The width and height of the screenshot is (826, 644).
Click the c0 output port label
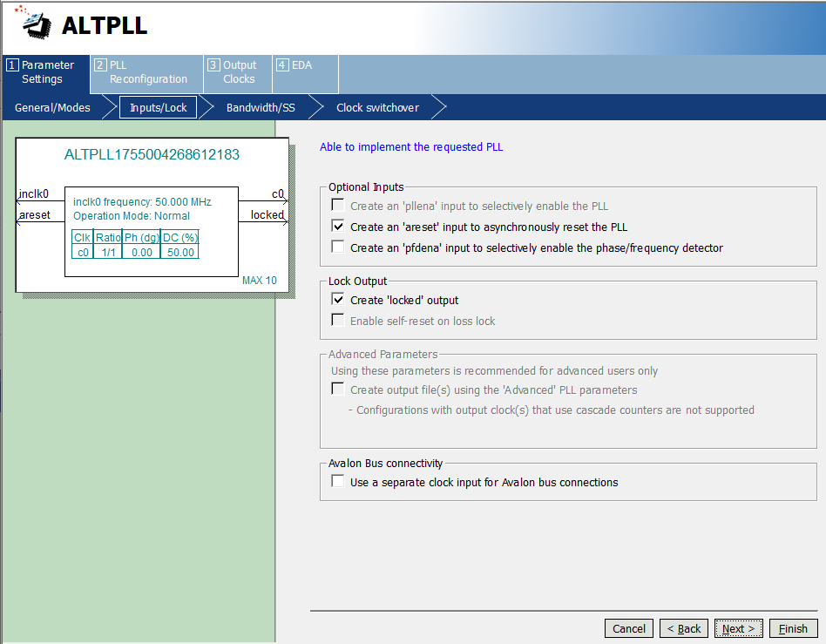point(278,194)
